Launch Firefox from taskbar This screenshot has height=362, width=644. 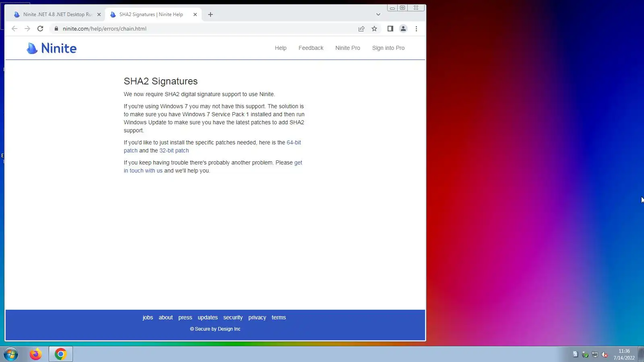(36, 354)
